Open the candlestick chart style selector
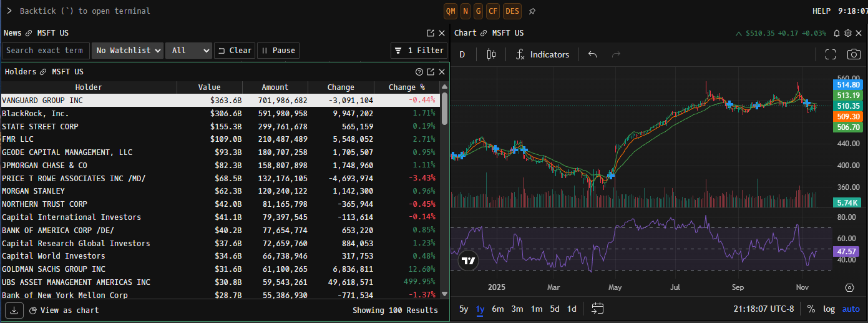 tap(491, 54)
